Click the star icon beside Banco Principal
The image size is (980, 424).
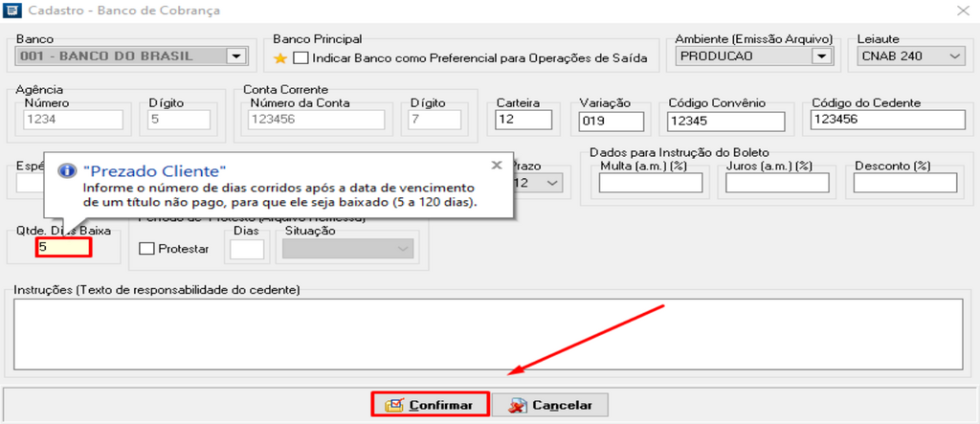(280, 57)
